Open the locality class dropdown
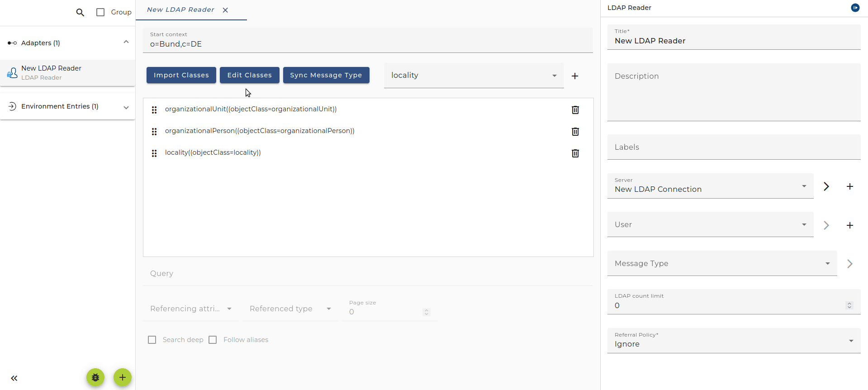This screenshot has width=868, height=390. coord(474,76)
